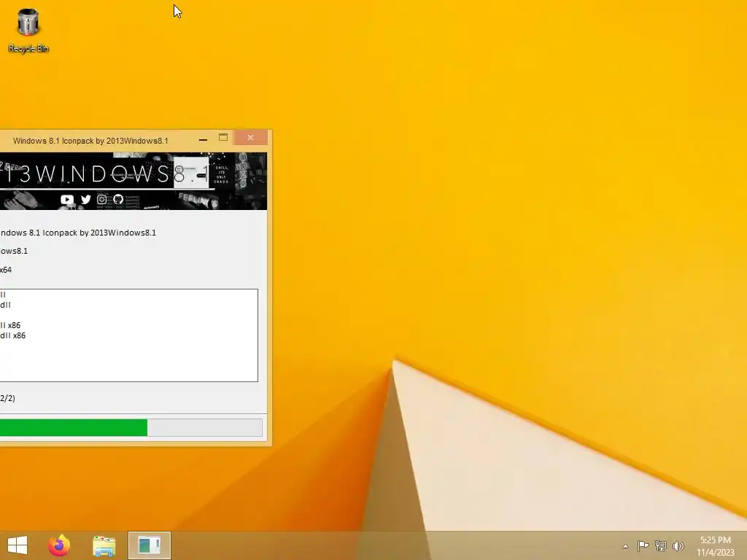
Task: Open the volume speaker tray icon
Action: (678, 545)
